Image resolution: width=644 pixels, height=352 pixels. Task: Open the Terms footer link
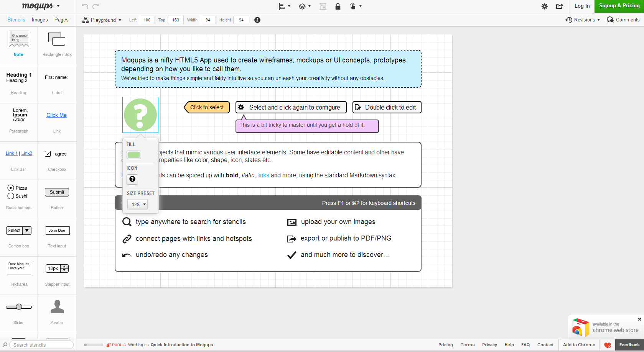point(468,345)
